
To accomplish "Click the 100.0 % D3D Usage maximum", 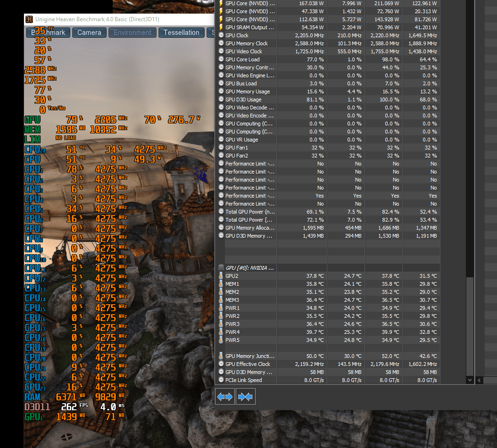I will tap(389, 100).
